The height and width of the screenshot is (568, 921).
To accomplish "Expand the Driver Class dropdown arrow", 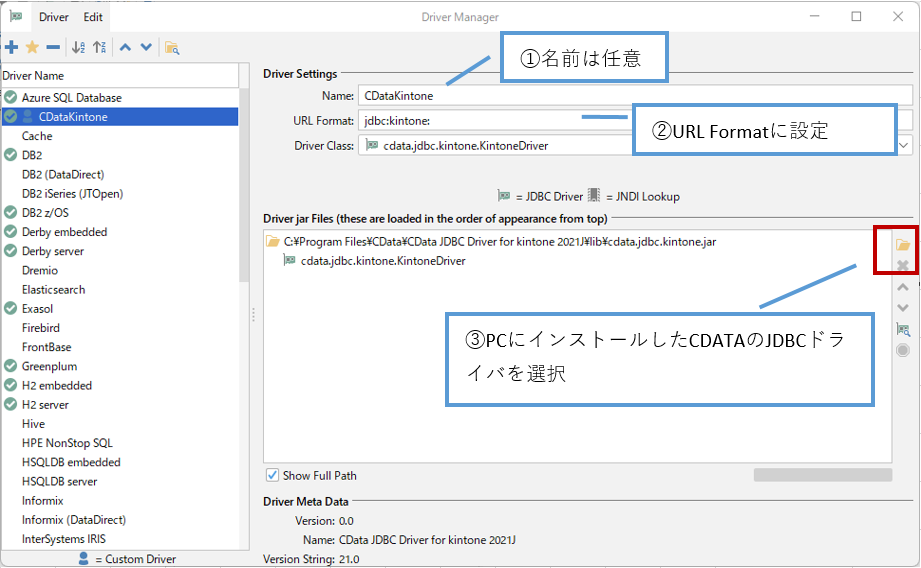I will 904,145.
